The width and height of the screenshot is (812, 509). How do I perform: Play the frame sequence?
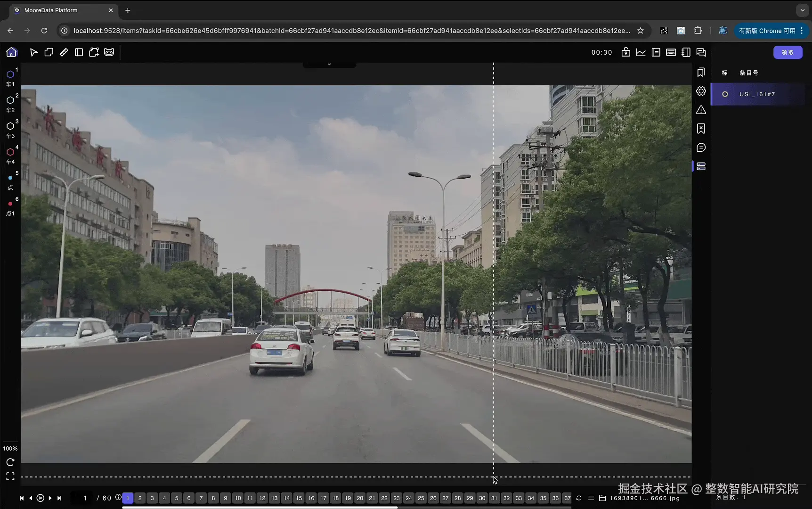(41, 498)
